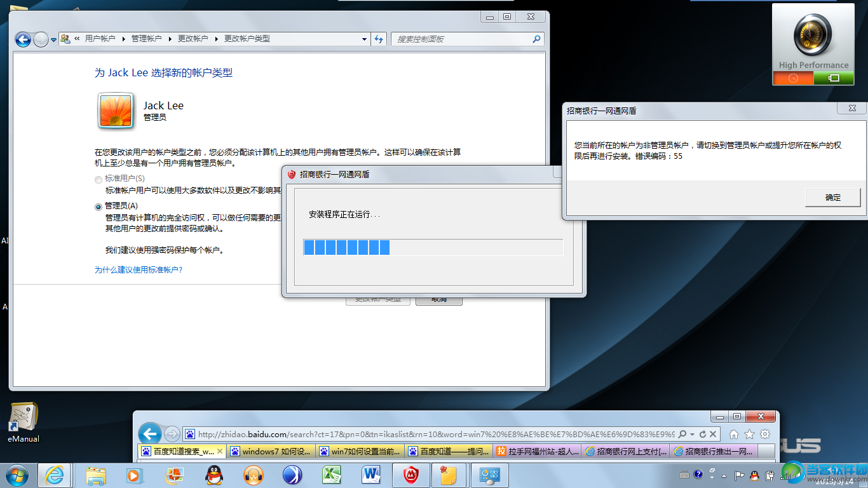Viewport: 868px width, 488px height.
Task: Open the Control Panel address history dropdown
Action: (364, 39)
